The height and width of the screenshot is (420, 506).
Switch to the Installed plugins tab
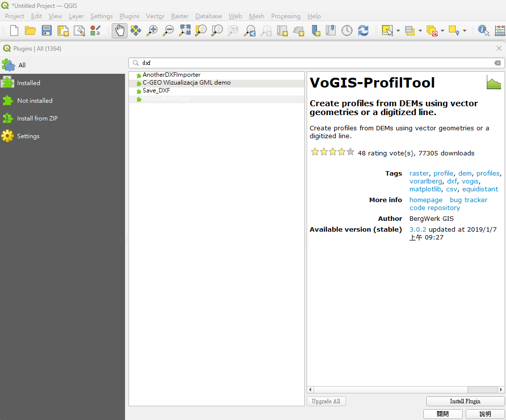pyautogui.click(x=63, y=83)
